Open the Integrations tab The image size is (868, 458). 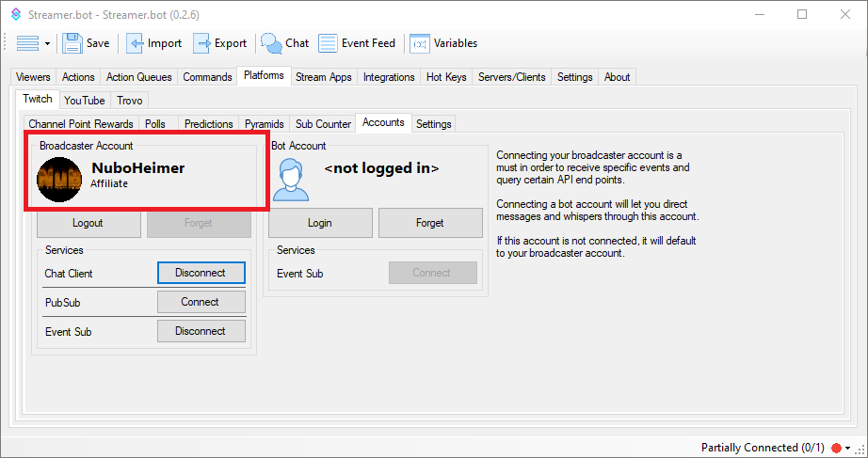[389, 77]
